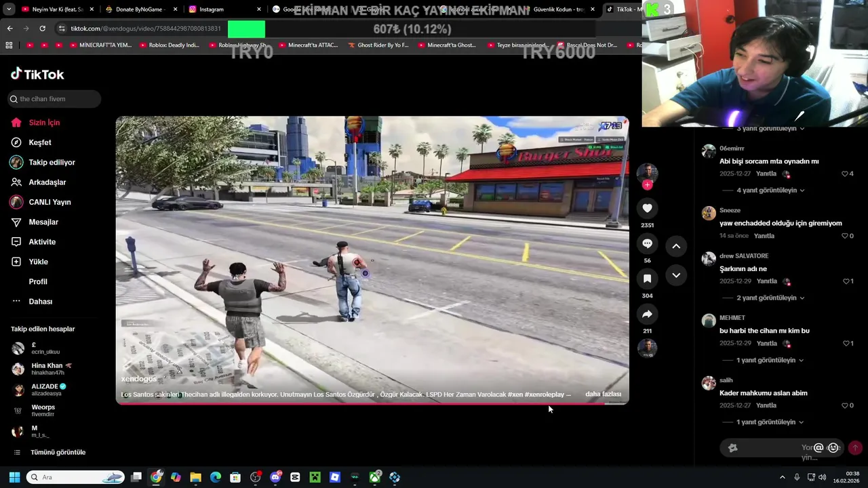Image resolution: width=868 pixels, height=488 pixels.
Task: Like MEHMET's comment
Action: 847,344
